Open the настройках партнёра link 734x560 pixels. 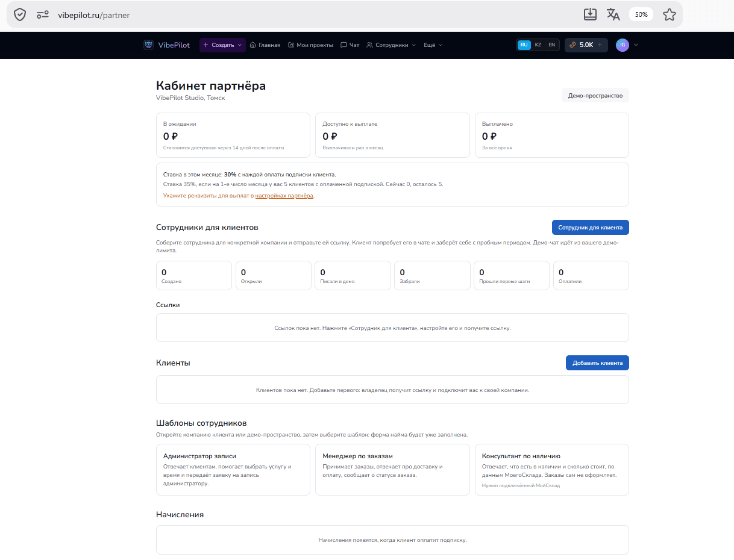coord(284,196)
